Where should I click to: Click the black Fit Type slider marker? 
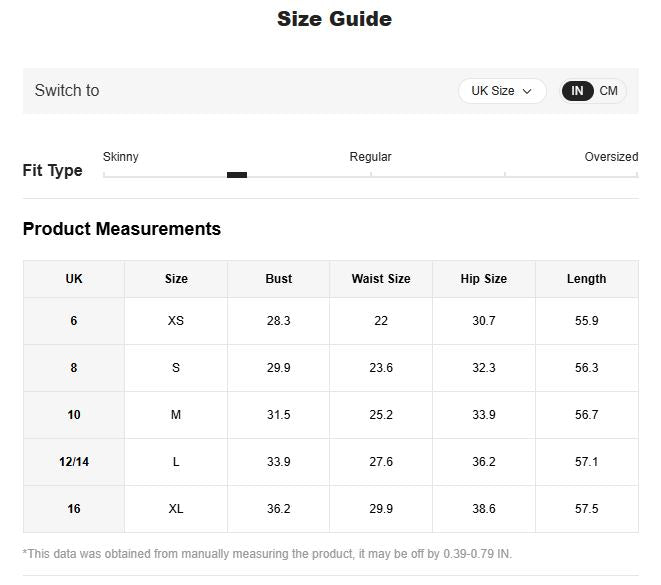point(237,175)
